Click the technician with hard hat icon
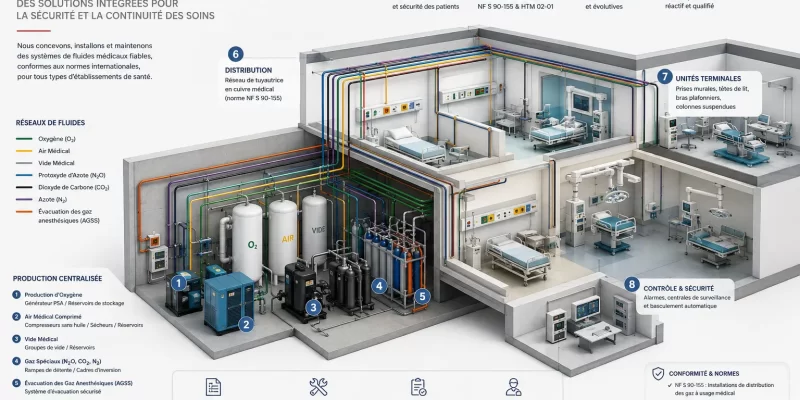Screen dimensions: 800x400 [513, 387]
